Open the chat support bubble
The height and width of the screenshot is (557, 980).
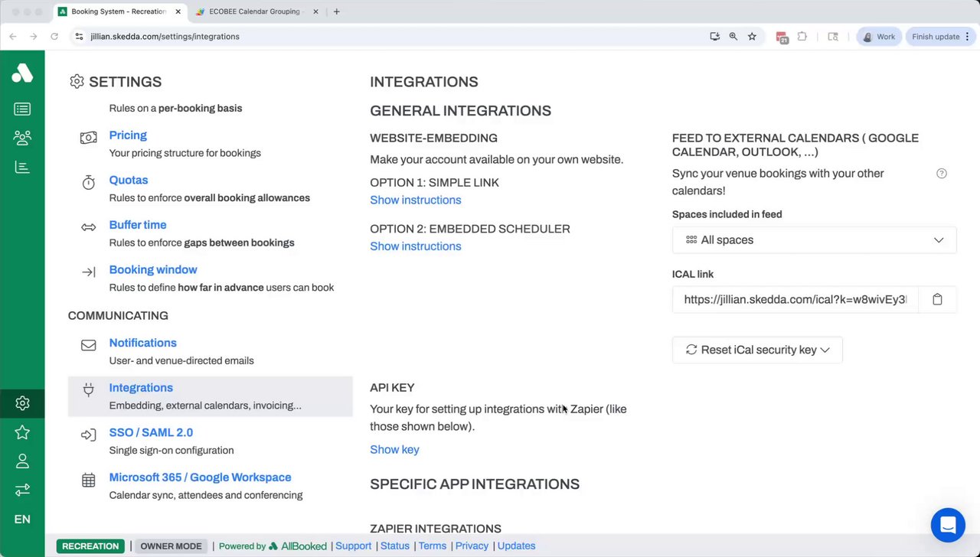point(947,525)
